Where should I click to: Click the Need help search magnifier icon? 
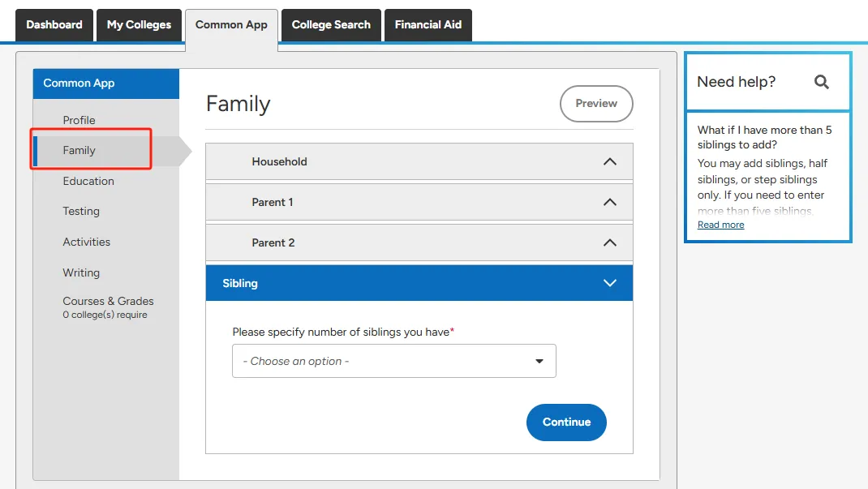point(822,82)
